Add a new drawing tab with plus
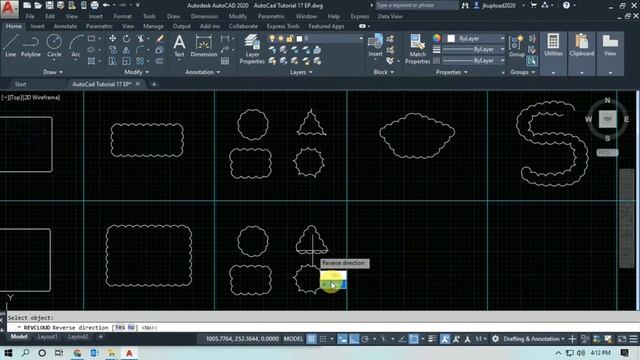The width and height of the screenshot is (640, 360). [x=154, y=84]
